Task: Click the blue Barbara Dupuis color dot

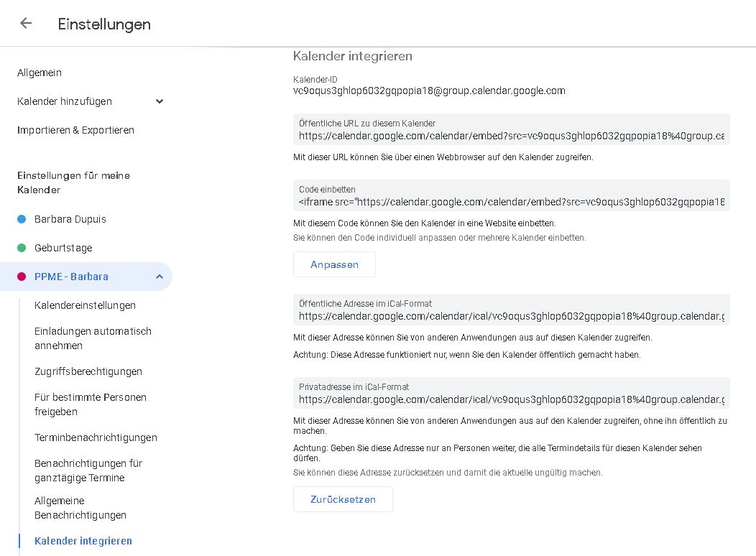Action: [x=22, y=219]
